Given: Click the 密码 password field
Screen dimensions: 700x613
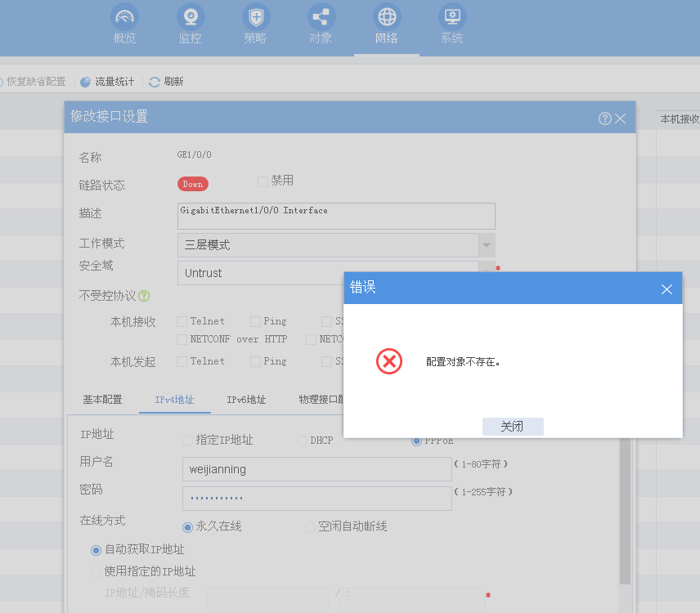Looking at the screenshot, I should (317, 499).
